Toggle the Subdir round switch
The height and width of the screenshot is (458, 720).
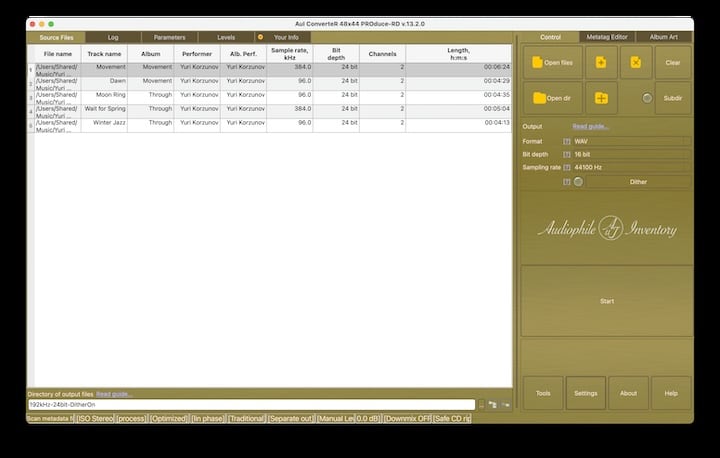pyautogui.click(x=647, y=98)
